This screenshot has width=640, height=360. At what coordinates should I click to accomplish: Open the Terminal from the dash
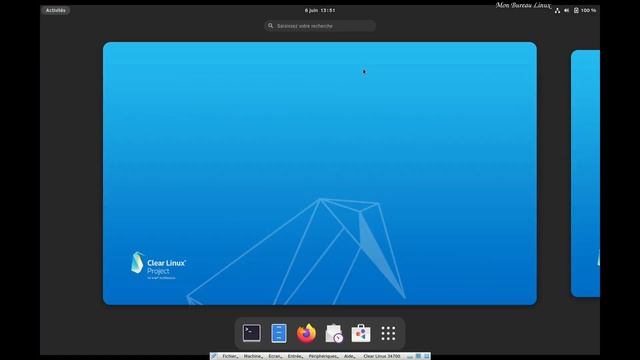[251, 333]
